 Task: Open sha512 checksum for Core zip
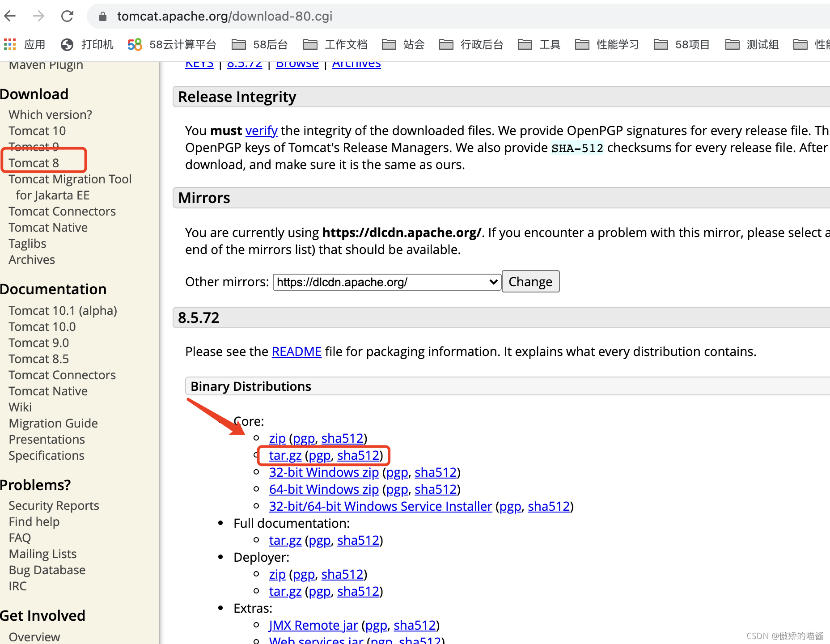pos(342,438)
